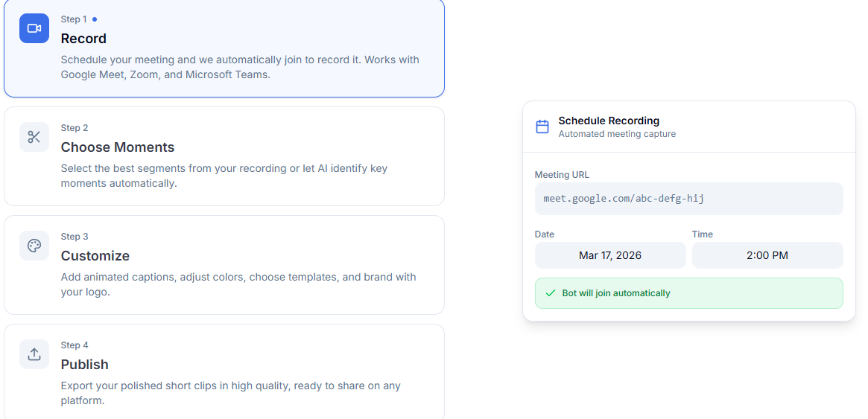
Task: Click the Customize heading text
Action: coord(95,256)
